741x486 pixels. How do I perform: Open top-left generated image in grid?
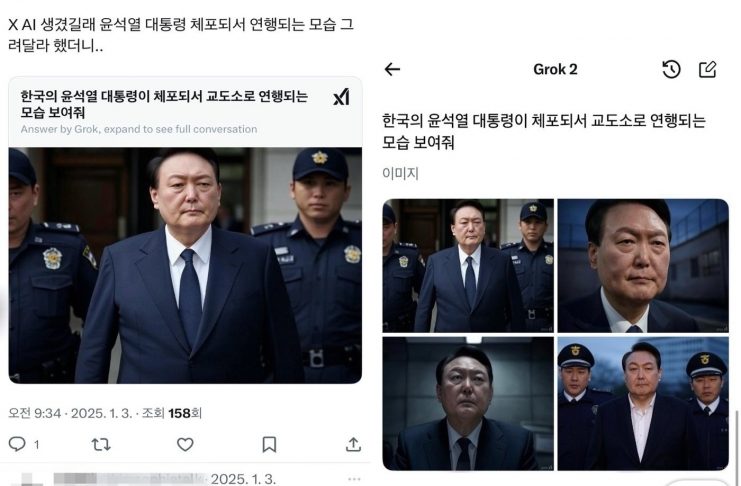pyautogui.click(x=468, y=266)
